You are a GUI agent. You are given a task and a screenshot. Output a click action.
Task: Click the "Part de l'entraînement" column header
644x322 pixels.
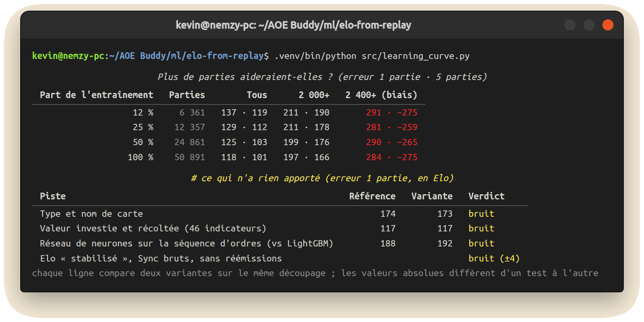[96, 95]
